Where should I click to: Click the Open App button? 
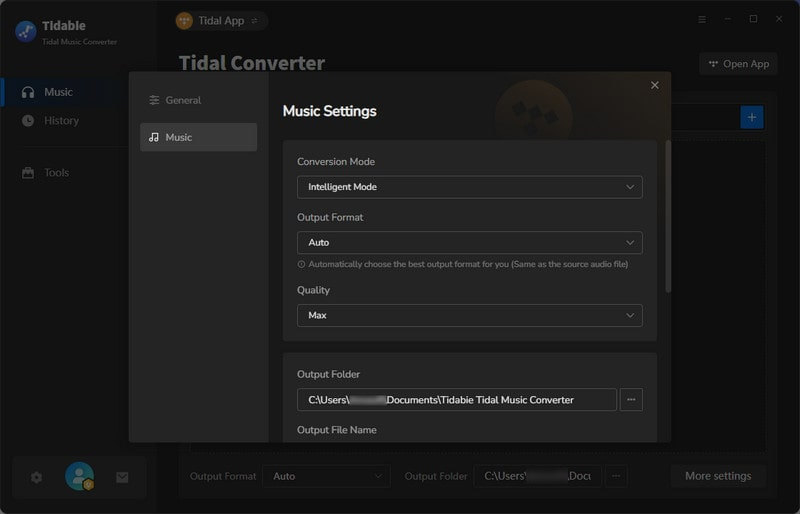coord(738,64)
